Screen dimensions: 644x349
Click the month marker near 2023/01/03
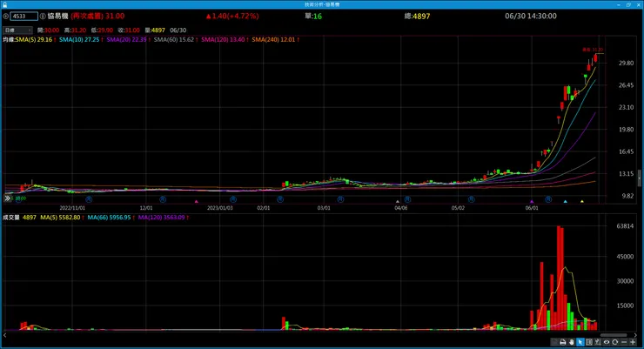[x=233, y=199]
